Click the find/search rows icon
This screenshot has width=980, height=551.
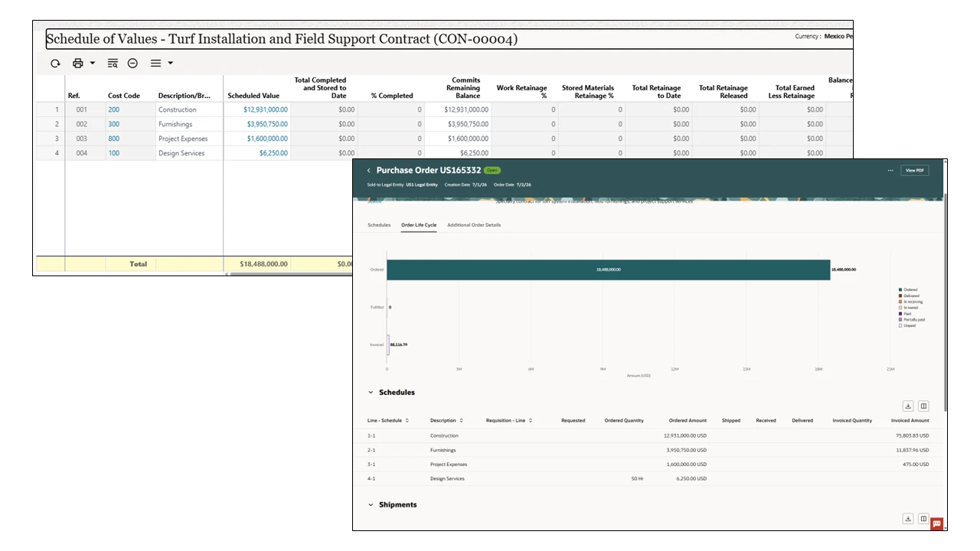[113, 64]
